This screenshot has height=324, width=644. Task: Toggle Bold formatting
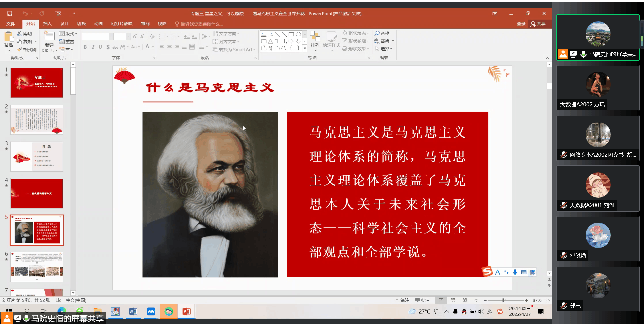pos(85,47)
